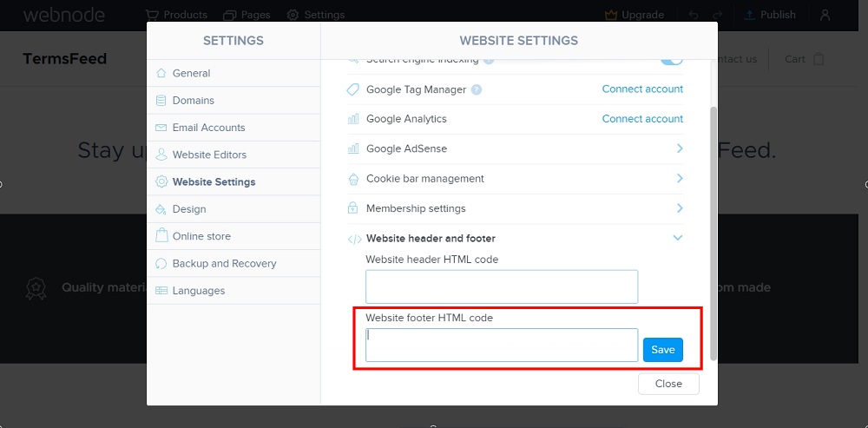Image resolution: width=868 pixels, height=428 pixels.
Task: Open Online store settings
Action: (x=233, y=236)
